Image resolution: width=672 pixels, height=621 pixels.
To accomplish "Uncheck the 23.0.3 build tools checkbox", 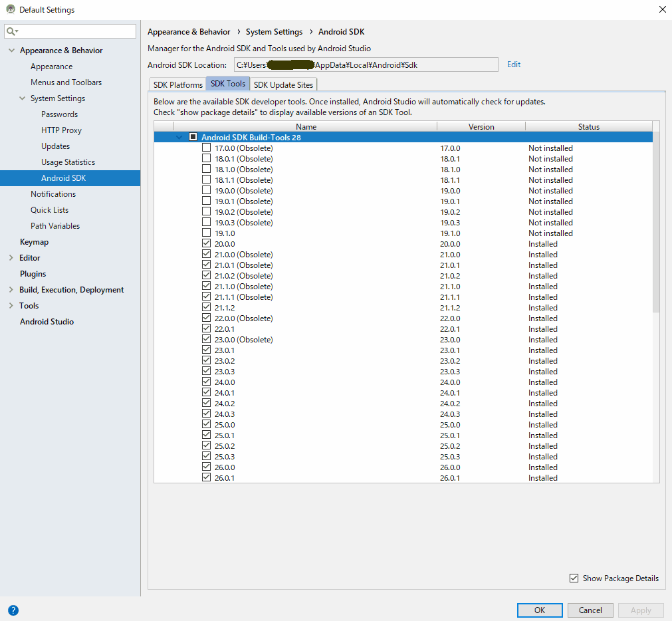I will click(207, 372).
